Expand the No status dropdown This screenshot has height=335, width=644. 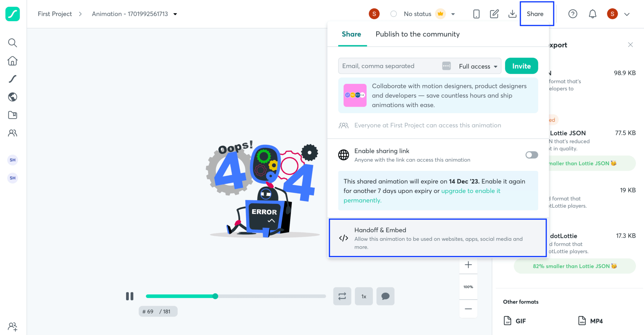[453, 14]
